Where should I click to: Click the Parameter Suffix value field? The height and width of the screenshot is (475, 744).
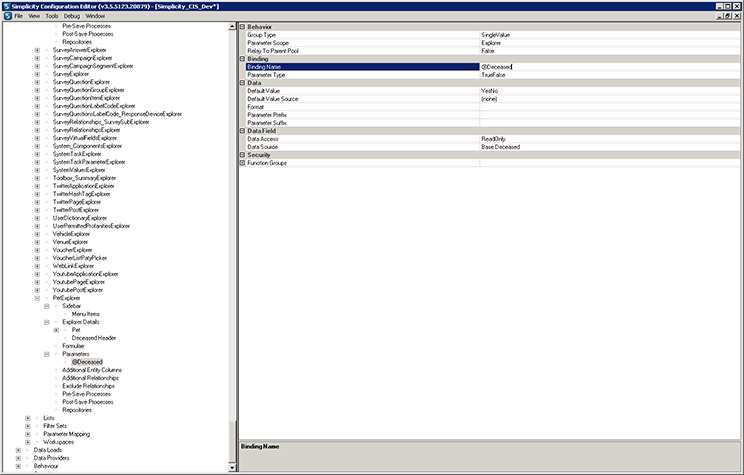click(x=609, y=123)
